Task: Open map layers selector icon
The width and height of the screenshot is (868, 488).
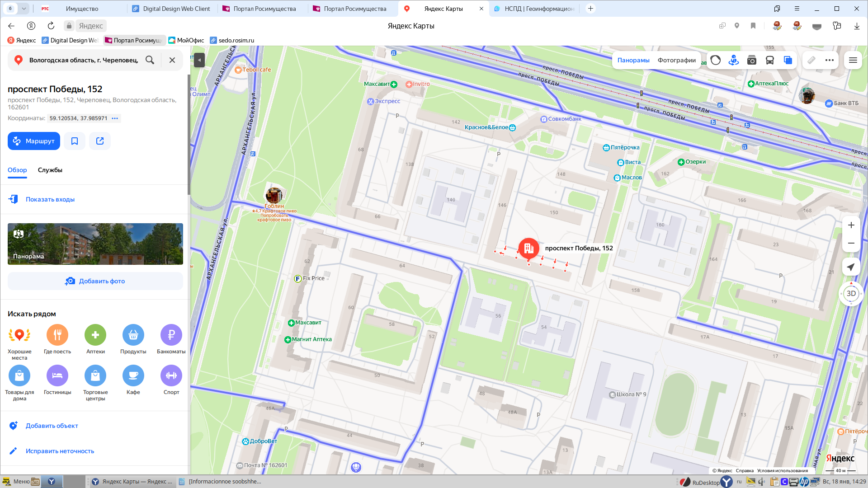Action: [788, 60]
